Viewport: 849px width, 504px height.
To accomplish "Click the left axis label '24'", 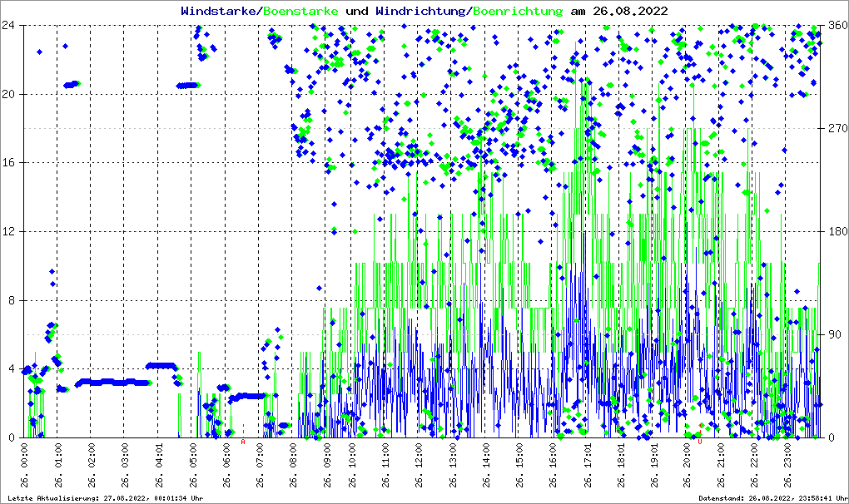I will (x=8, y=25).
